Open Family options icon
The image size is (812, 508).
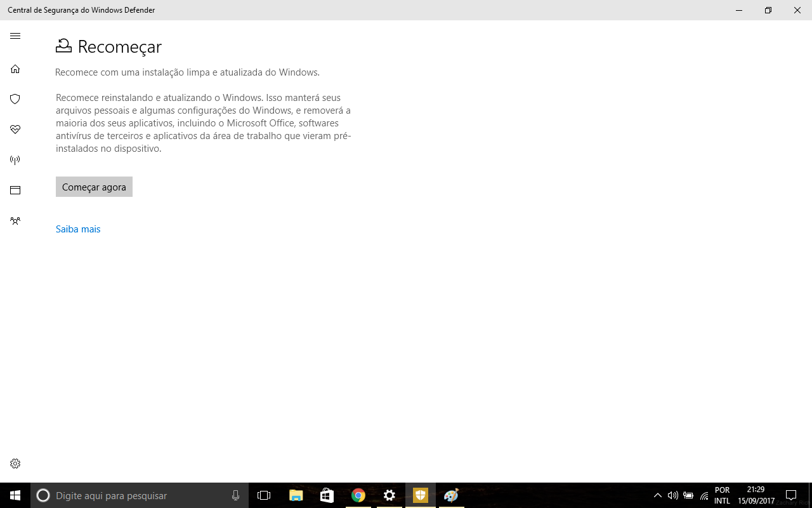15,221
